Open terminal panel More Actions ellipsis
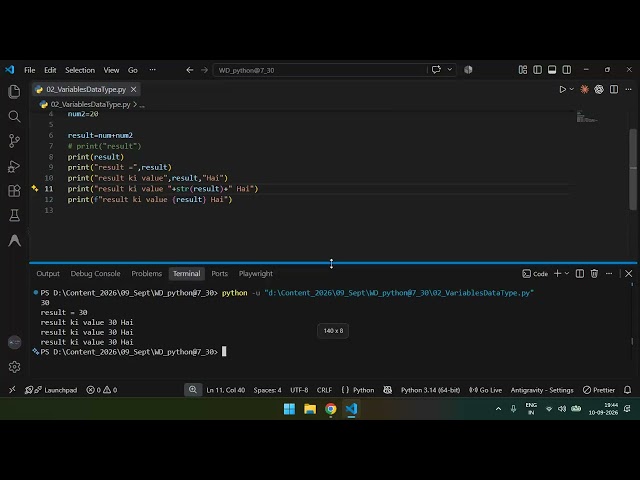The width and height of the screenshot is (640, 480). (609, 273)
